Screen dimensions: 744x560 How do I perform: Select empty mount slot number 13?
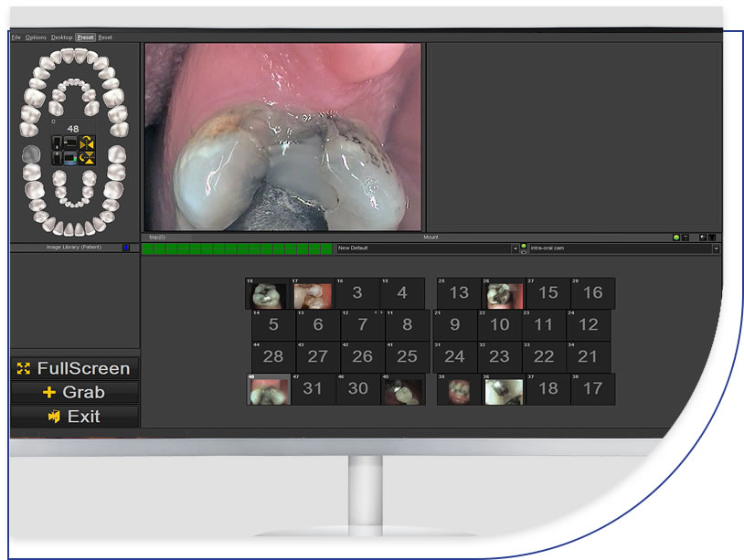coord(458,293)
